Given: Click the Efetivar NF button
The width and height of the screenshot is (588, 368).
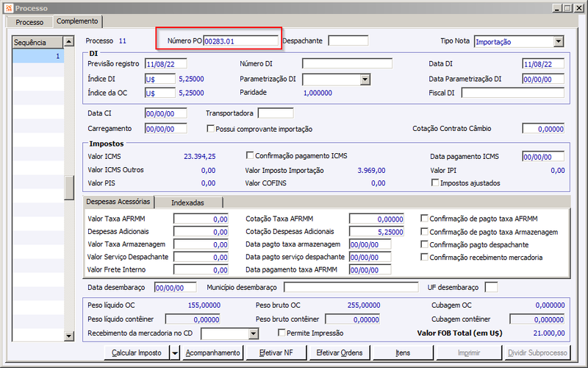Looking at the screenshot, I should pos(276,353).
